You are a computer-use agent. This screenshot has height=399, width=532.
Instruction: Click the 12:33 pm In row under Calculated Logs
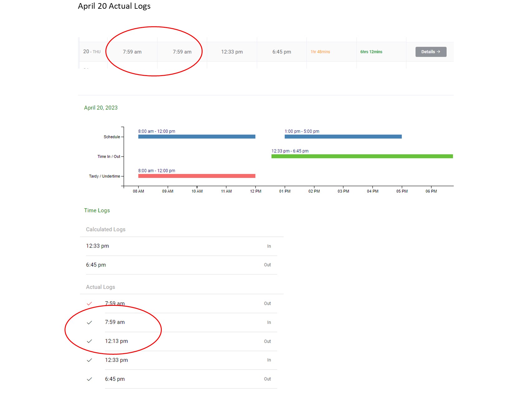178,246
